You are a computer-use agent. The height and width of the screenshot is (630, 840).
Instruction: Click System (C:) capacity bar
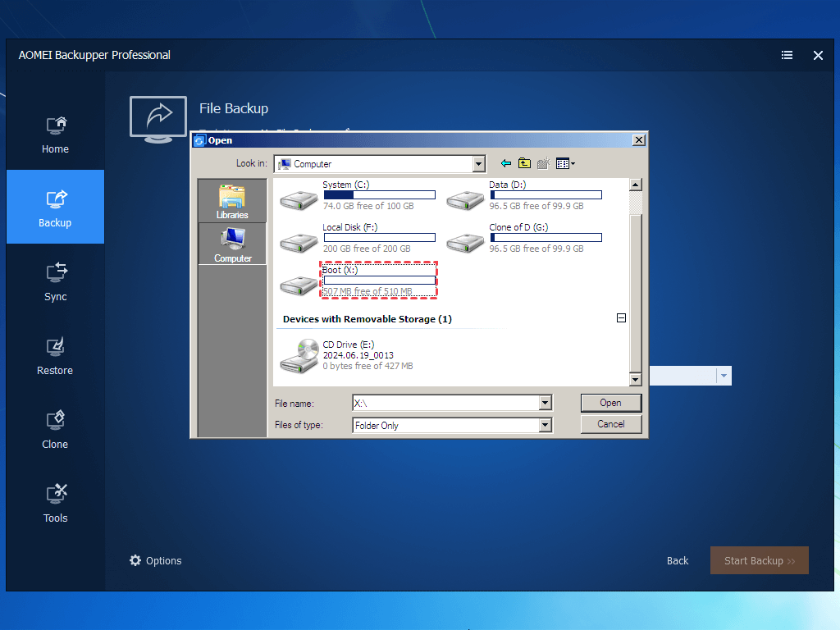tap(379, 195)
